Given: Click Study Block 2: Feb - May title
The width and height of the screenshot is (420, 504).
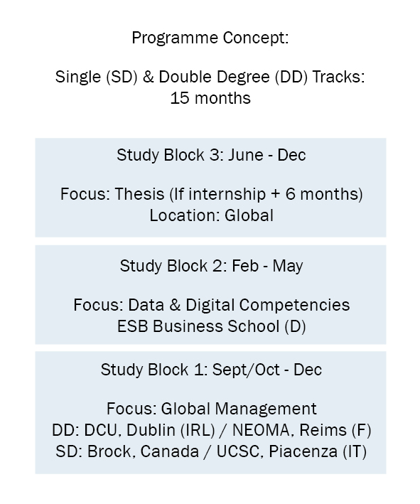Looking at the screenshot, I should point(211,266).
